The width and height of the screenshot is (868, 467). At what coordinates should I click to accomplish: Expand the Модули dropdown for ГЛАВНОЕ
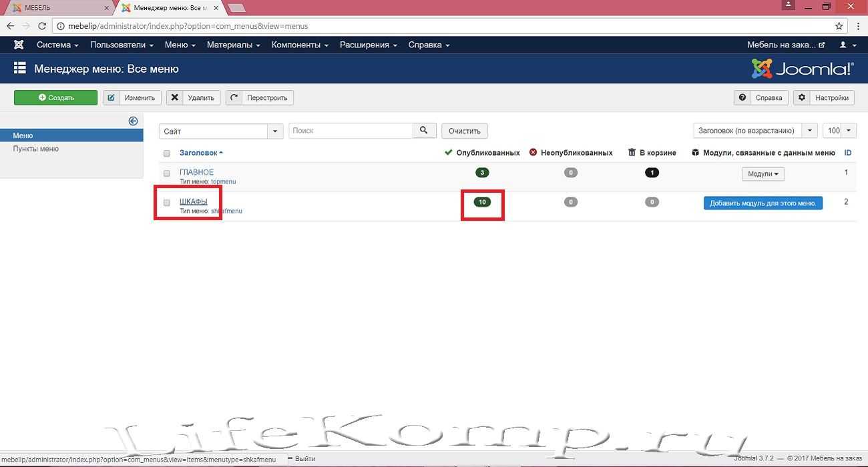[763, 174]
